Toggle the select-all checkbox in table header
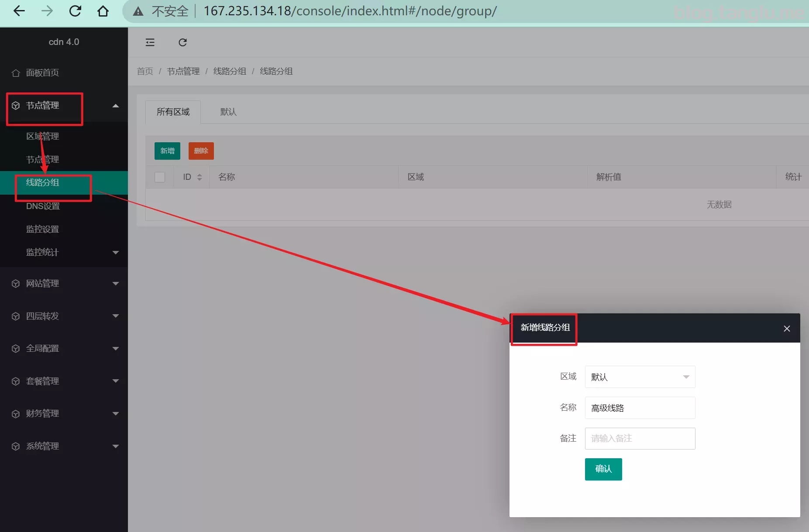This screenshot has width=809, height=532. coord(160,177)
